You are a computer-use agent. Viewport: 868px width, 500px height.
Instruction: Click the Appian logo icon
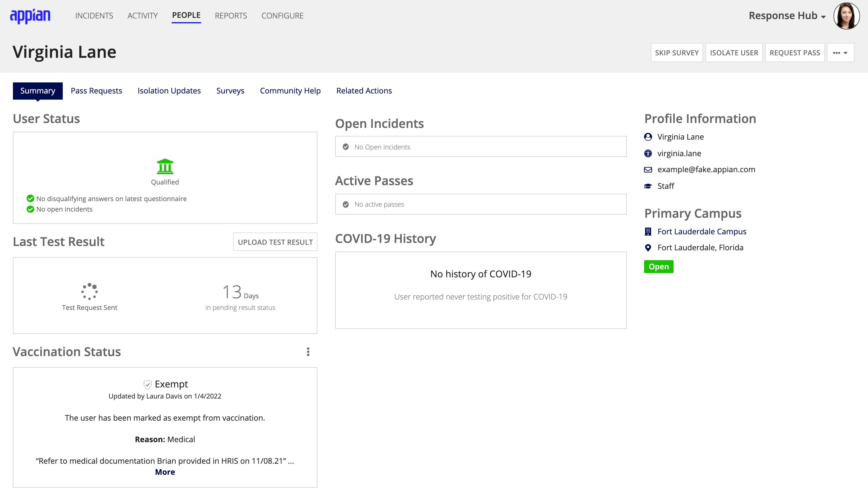30,15
